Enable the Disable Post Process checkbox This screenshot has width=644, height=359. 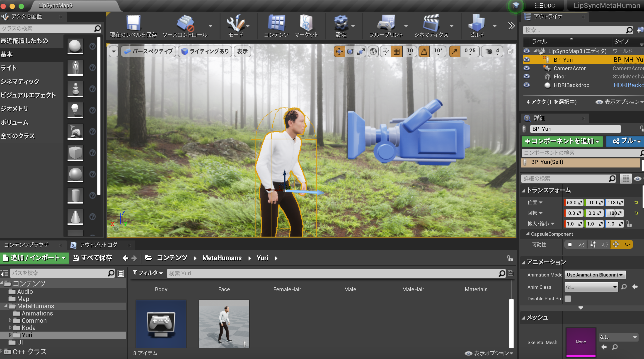click(x=568, y=298)
